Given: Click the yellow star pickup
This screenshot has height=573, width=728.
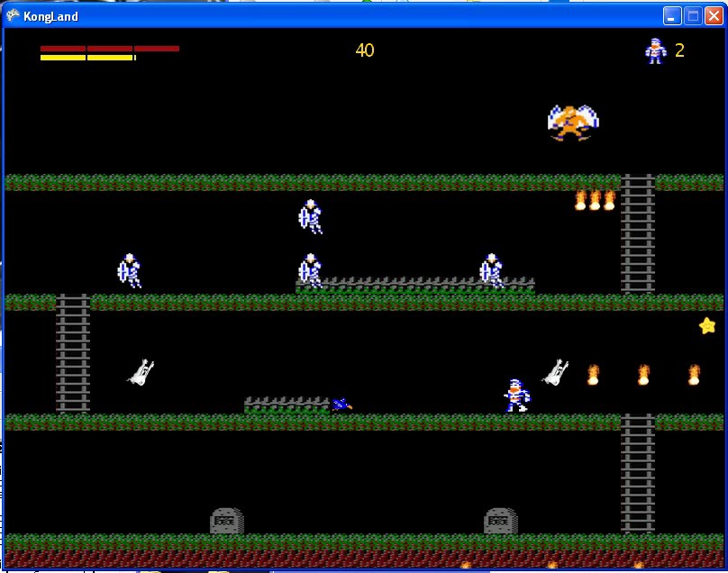Looking at the screenshot, I should [707, 325].
